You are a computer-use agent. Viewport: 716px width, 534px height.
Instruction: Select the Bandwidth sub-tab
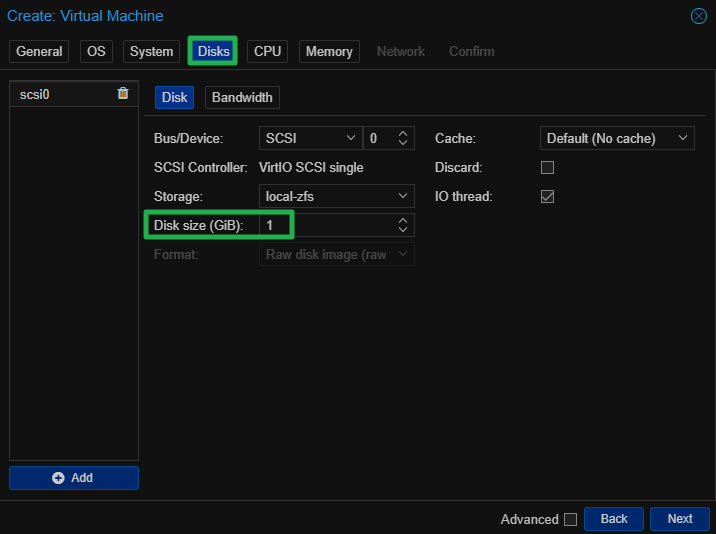pyautogui.click(x=242, y=97)
